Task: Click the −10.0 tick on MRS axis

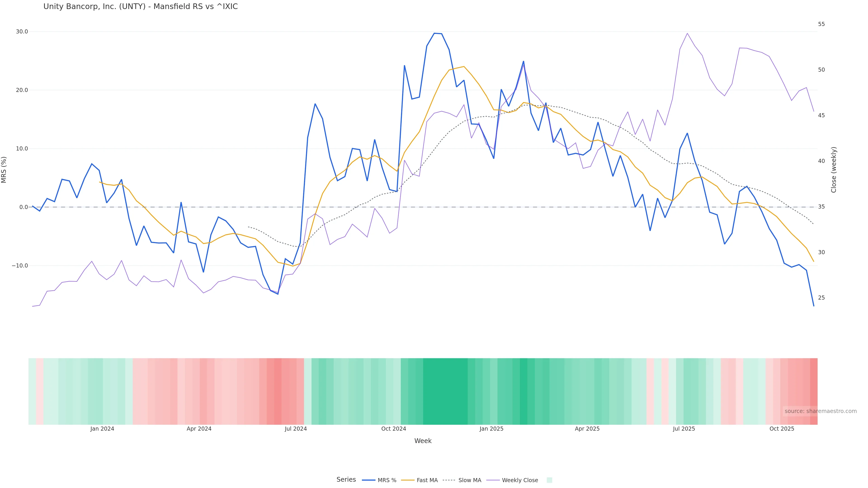Action: click(20, 266)
